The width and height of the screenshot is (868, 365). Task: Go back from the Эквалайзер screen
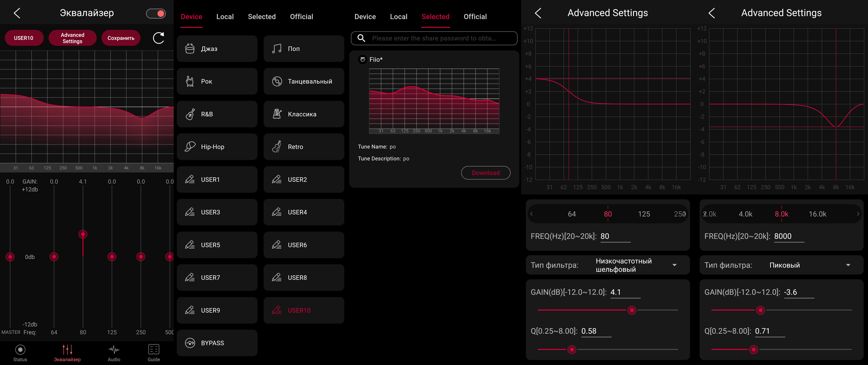(x=17, y=13)
